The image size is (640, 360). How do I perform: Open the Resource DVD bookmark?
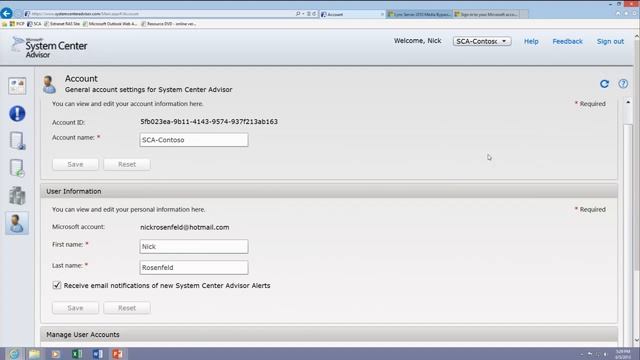tap(169, 24)
